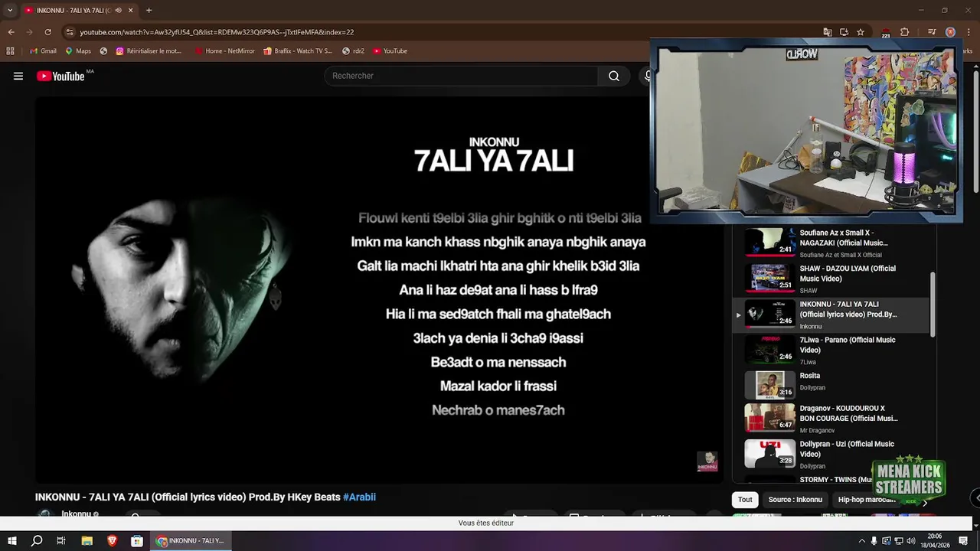
Task: Click the playlist panel scrollbar
Action: [933, 304]
